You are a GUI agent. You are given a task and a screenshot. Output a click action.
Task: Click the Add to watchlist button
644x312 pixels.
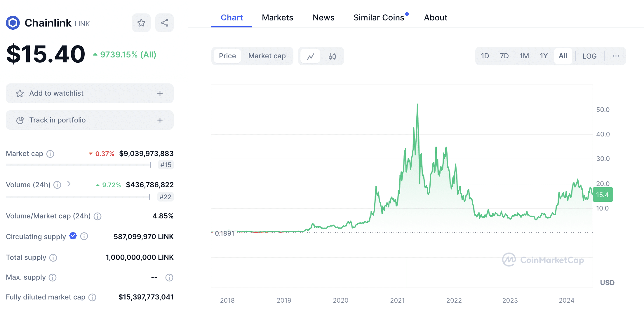90,93
